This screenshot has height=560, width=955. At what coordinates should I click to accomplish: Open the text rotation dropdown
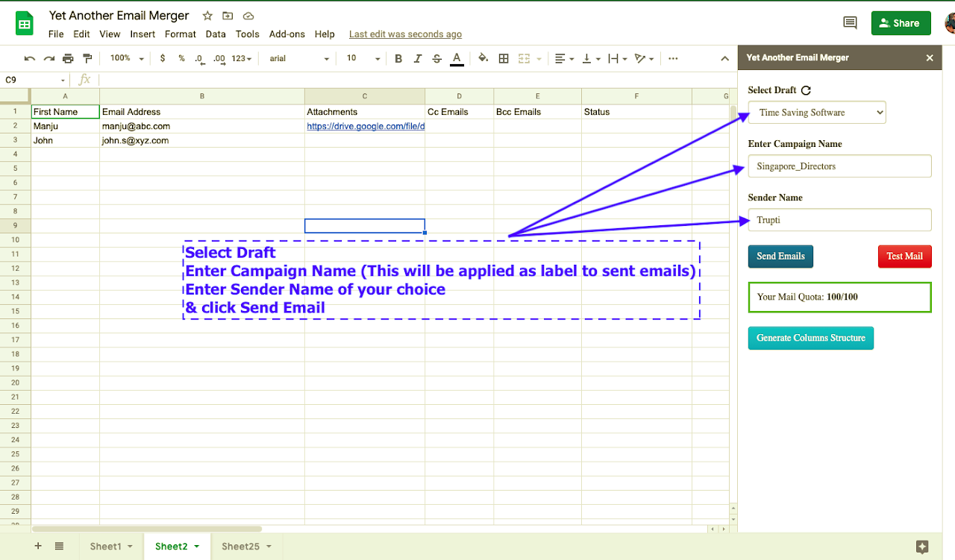[x=644, y=58]
